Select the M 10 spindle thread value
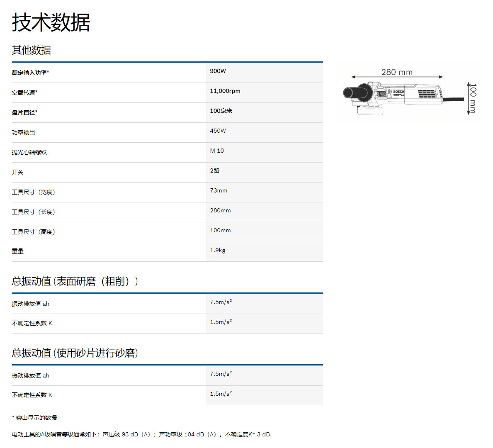Viewport: 493px width, 448px height. (x=216, y=151)
